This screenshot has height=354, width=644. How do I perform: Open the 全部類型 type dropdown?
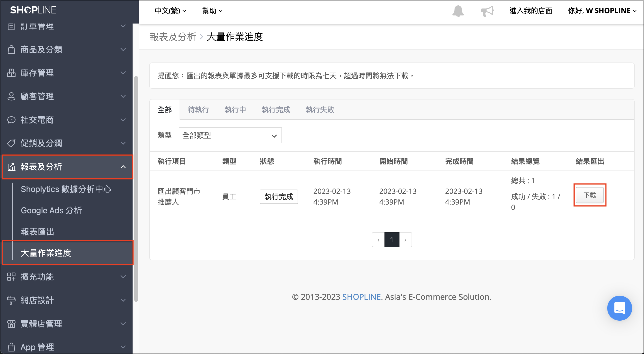[230, 135]
